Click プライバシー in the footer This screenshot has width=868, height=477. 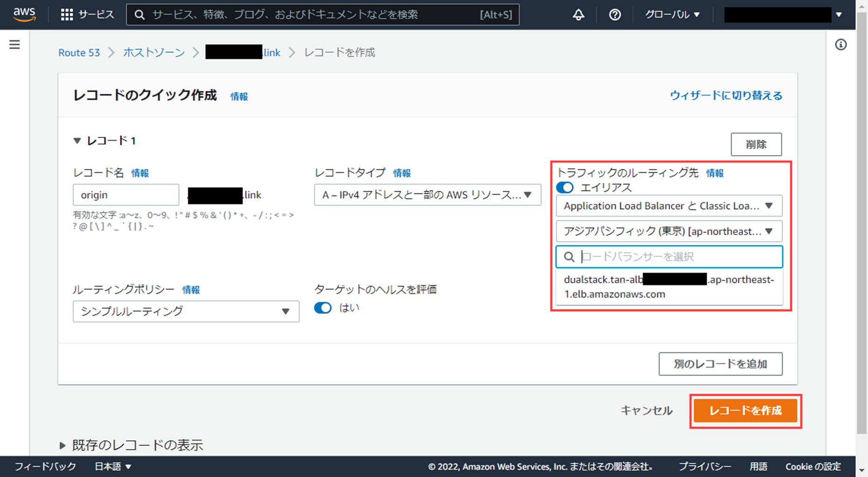coord(705,466)
